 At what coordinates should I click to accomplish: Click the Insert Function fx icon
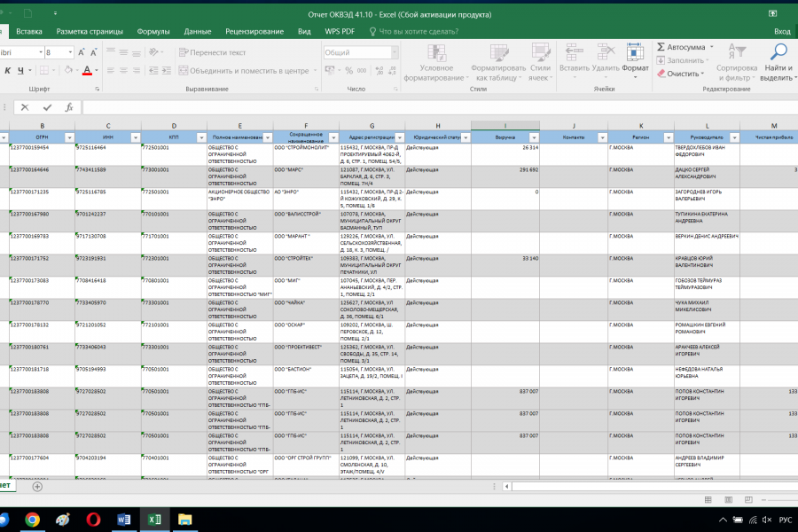[x=70, y=107]
